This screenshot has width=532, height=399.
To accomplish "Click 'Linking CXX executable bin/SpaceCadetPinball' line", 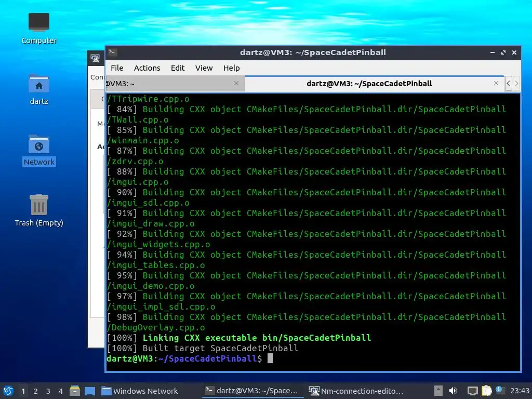I will pos(257,338).
